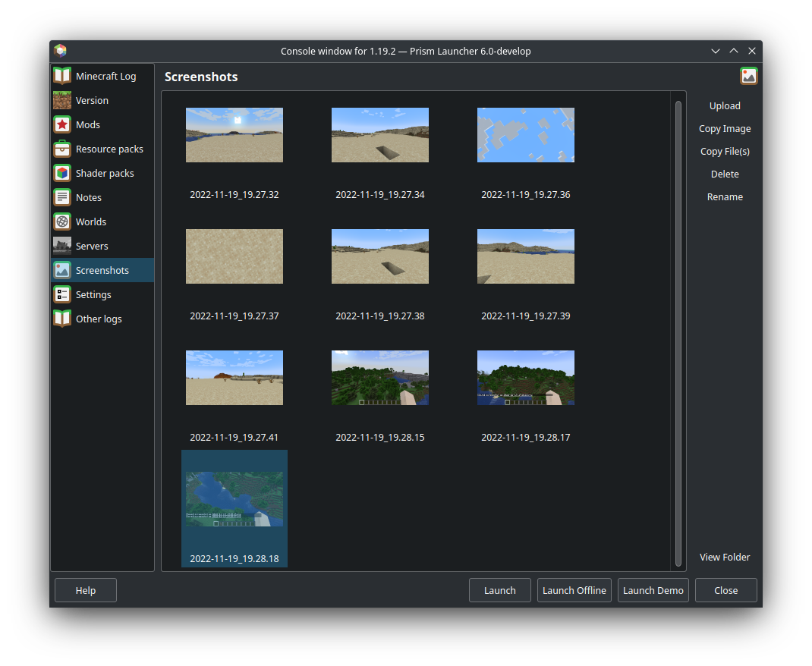Select the sky screenshot 2022-11-19_19.27.36
Viewport: 812px width, 666px height.
pos(526,135)
